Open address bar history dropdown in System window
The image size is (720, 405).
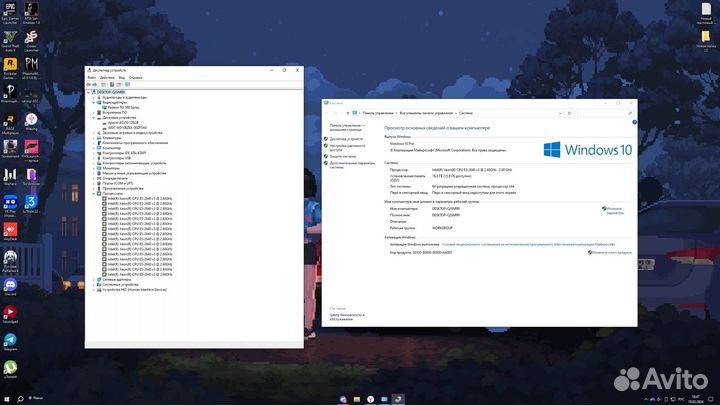[x=560, y=113]
